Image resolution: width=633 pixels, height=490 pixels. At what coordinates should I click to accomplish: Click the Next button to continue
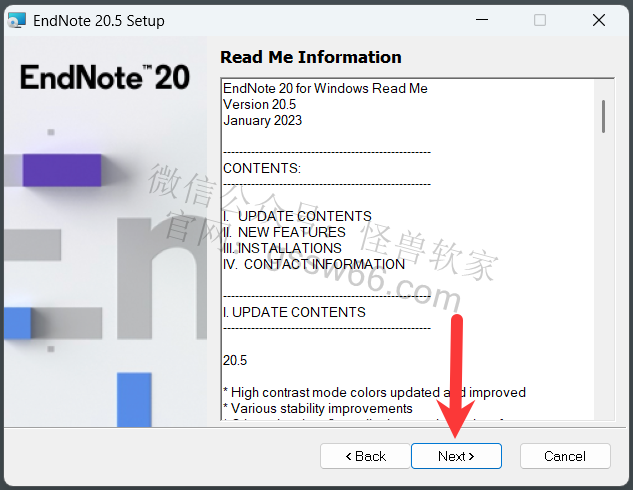coord(455,456)
